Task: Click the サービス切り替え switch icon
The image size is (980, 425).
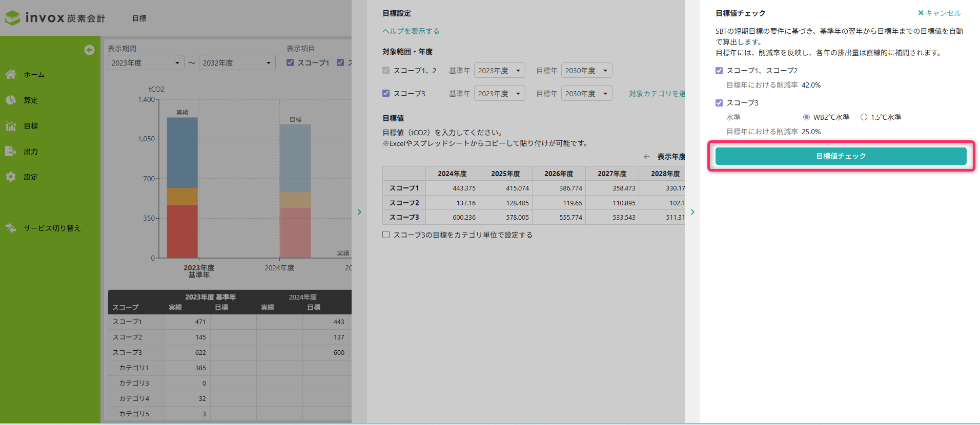Action: click(x=11, y=228)
